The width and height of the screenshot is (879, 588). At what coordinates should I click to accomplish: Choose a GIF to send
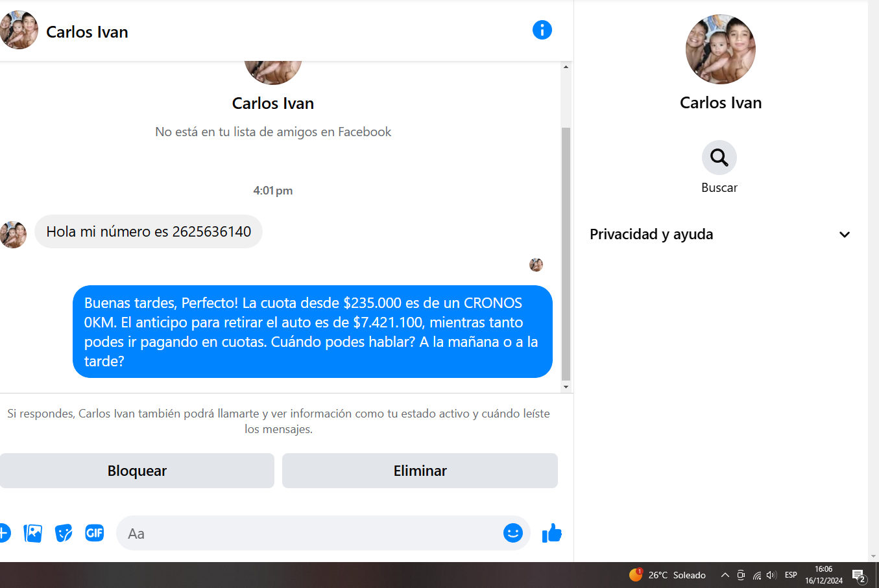(95, 533)
